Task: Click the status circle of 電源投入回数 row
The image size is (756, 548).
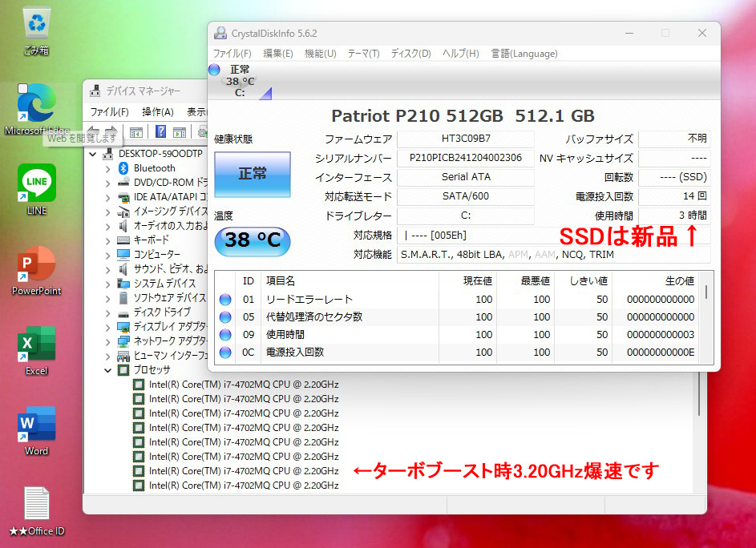Action: click(225, 353)
